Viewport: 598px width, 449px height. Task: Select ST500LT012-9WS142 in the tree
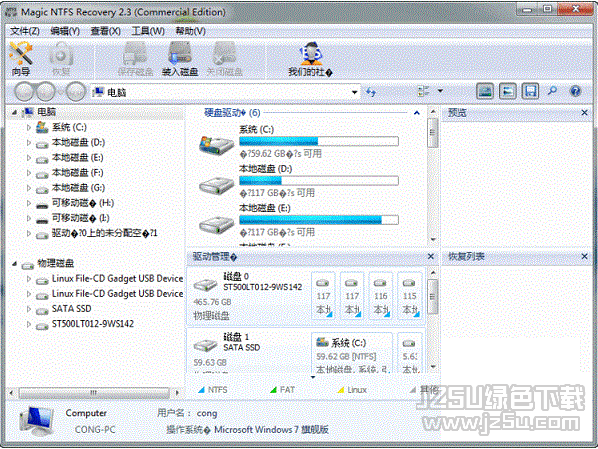(93, 324)
